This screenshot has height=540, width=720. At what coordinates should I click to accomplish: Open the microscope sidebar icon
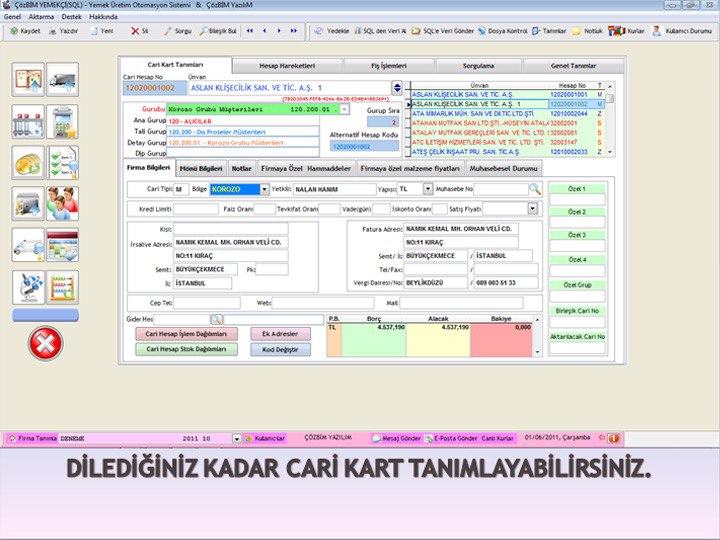click(x=27, y=286)
